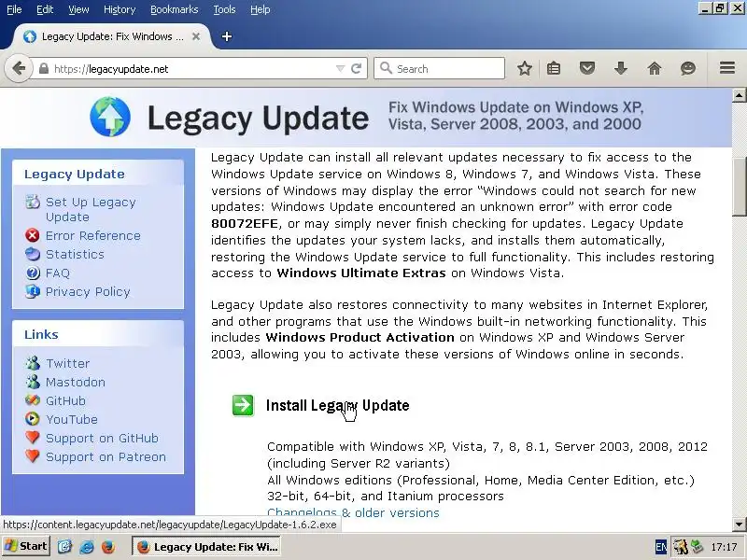Screen dimensions: 747x560
Task: Open the Windows Start button
Action: [26, 546]
